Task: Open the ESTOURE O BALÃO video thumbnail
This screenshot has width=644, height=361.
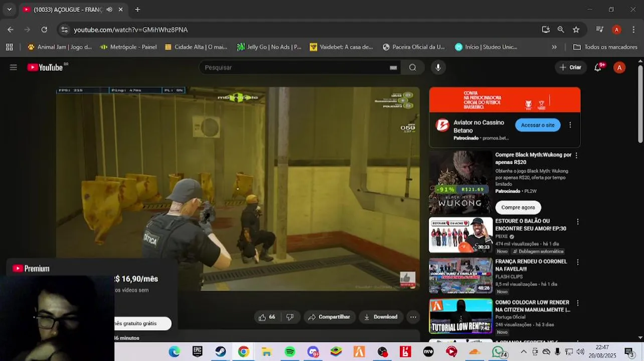Action: pyautogui.click(x=460, y=235)
